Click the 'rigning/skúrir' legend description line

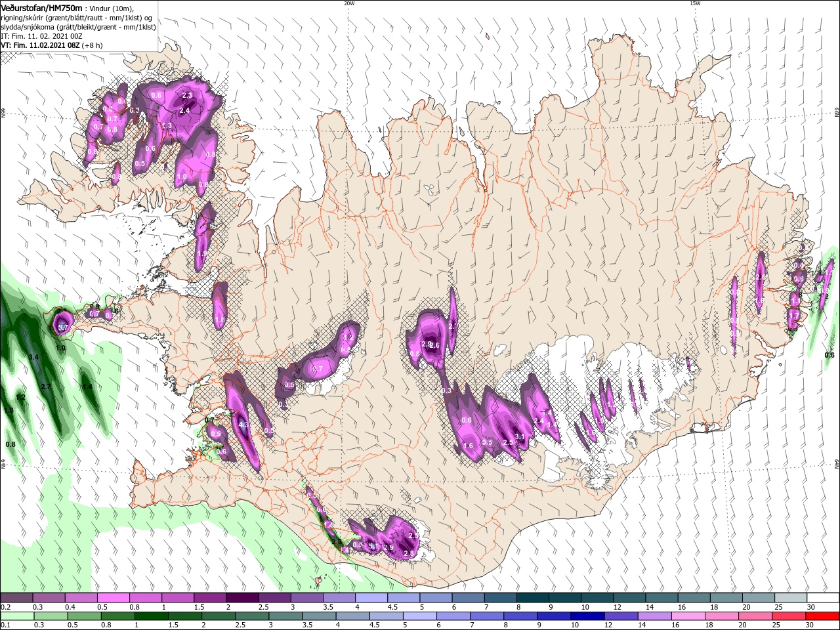[x=77, y=18]
